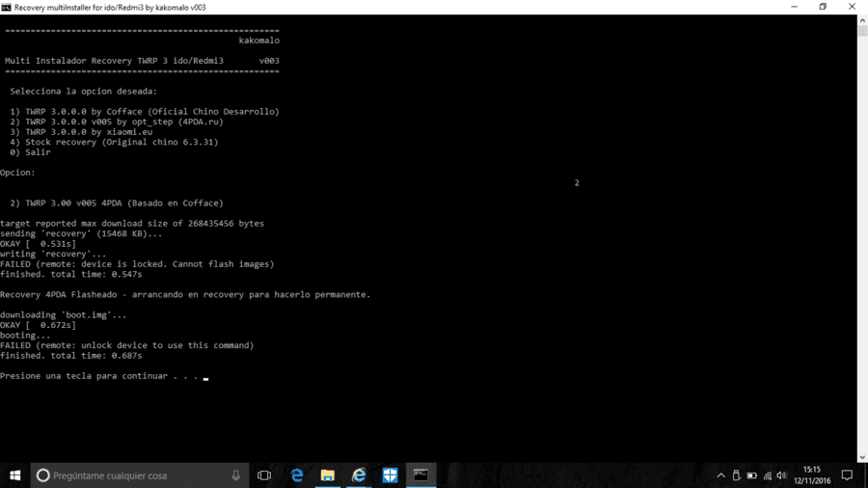Screen dimensions: 868x488
Task: Click the console window system menu icon
Action: (x=6, y=7)
